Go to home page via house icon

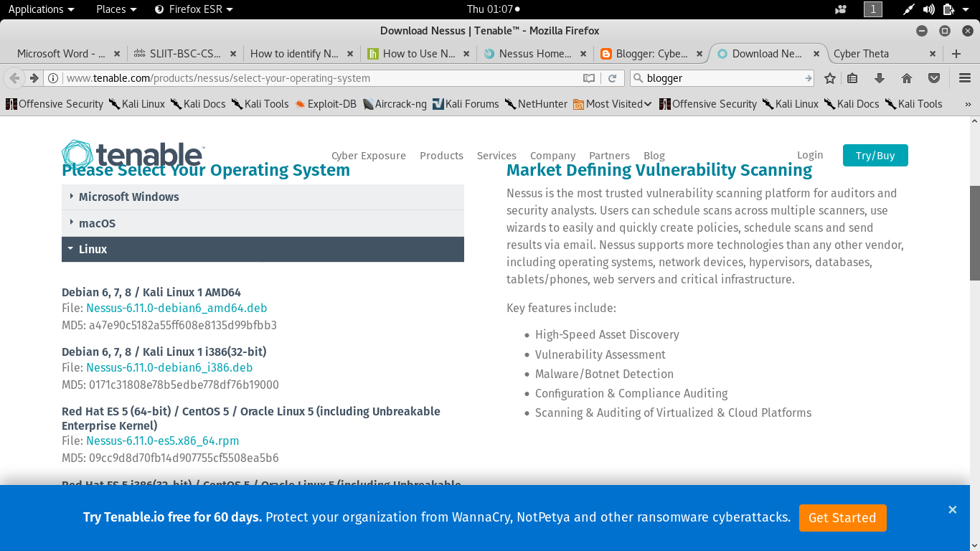(x=907, y=78)
